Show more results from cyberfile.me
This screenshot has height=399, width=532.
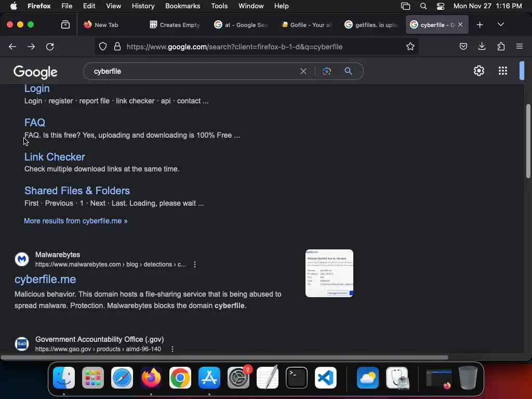(x=76, y=221)
